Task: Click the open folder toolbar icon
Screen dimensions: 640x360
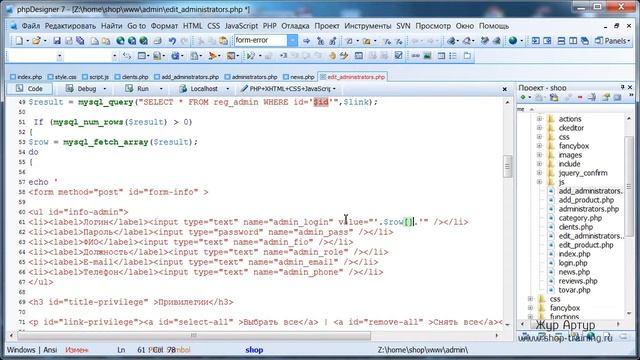Action: 36,40
